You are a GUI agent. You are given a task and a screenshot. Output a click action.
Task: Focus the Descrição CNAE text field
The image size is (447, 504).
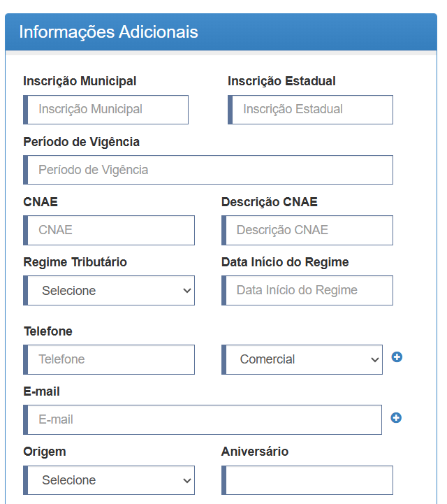pyautogui.click(x=307, y=230)
